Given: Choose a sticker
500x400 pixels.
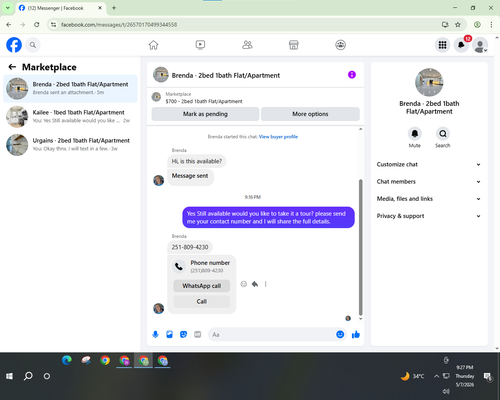Looking at the screenshot, I should pyautogui.click(x=183, y=334).
